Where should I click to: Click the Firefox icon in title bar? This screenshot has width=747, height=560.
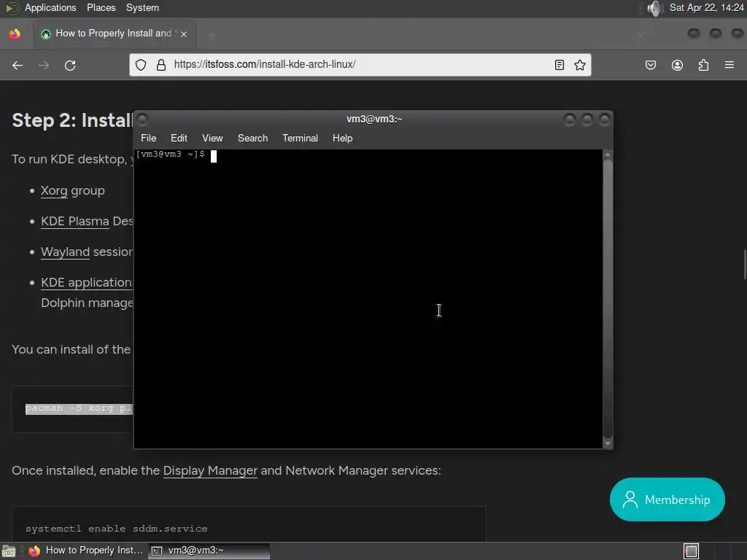(x=15, y=34)
